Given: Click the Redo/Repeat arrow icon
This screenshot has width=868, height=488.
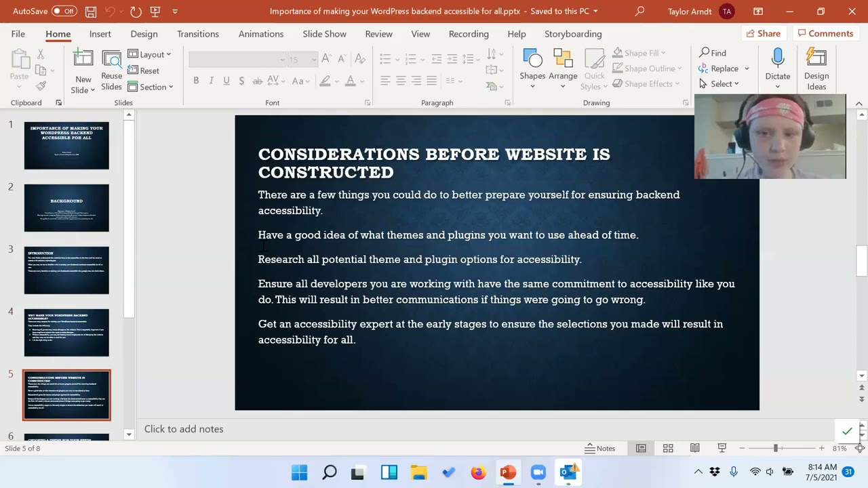Looking at the screenshot, I should click(x=136, y=12).
